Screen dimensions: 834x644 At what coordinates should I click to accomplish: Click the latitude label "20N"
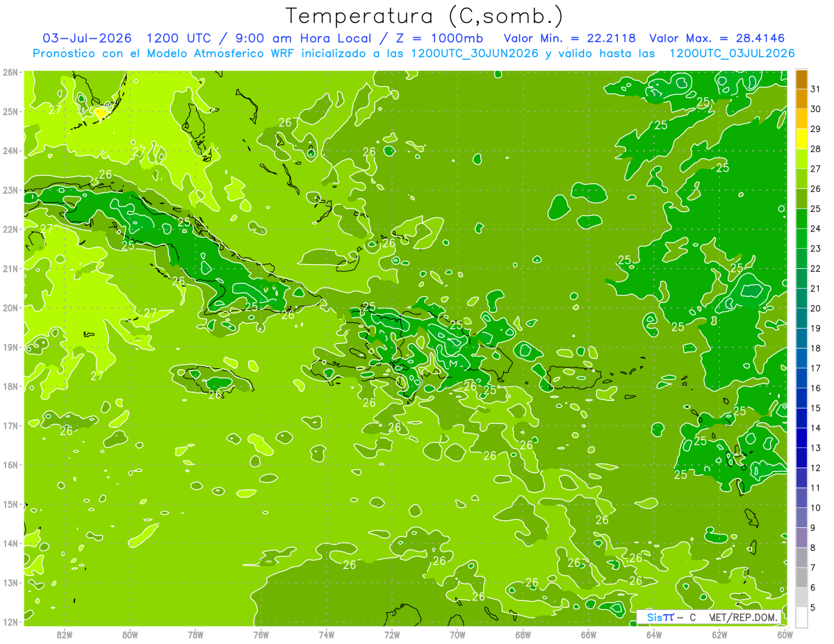[10, 308]
